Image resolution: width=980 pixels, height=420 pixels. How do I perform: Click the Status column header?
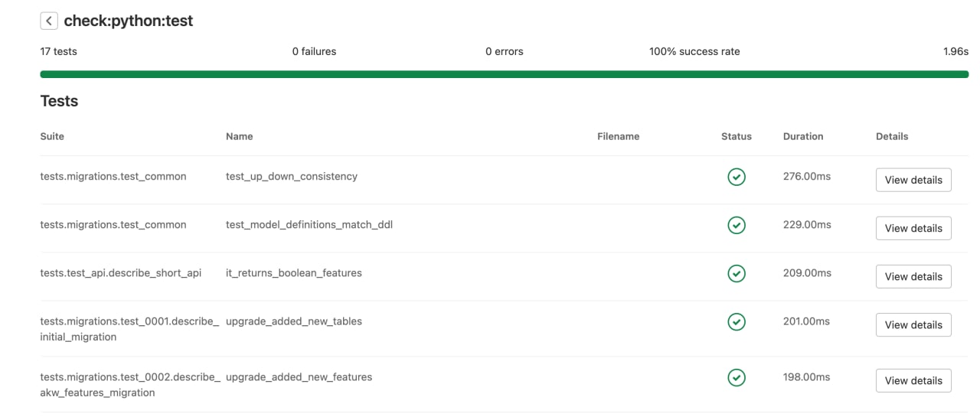point(737,136)
